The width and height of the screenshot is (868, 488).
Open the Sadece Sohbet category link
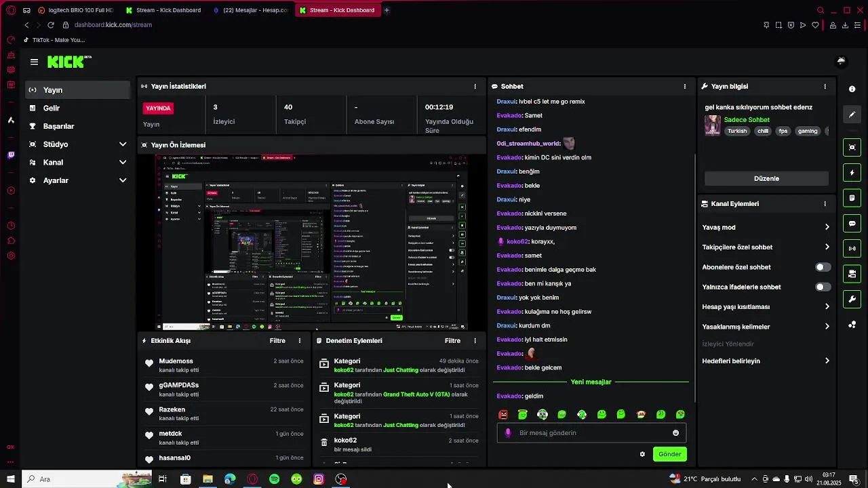coord(747,120)
